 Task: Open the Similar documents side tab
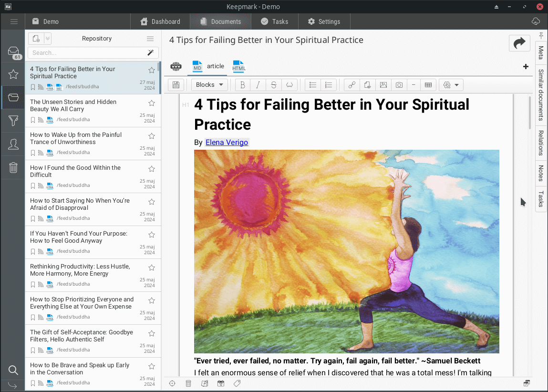(541, 94)
